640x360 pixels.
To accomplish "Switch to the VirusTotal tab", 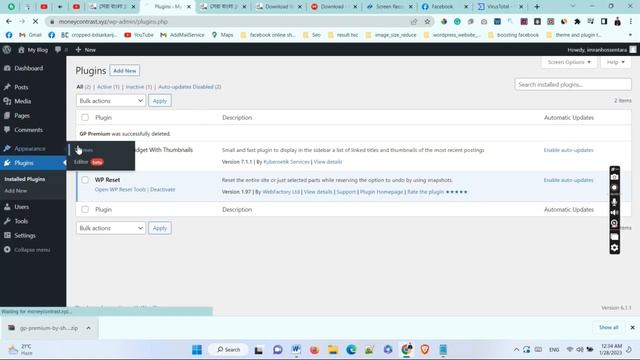I will tap(500, 7).
